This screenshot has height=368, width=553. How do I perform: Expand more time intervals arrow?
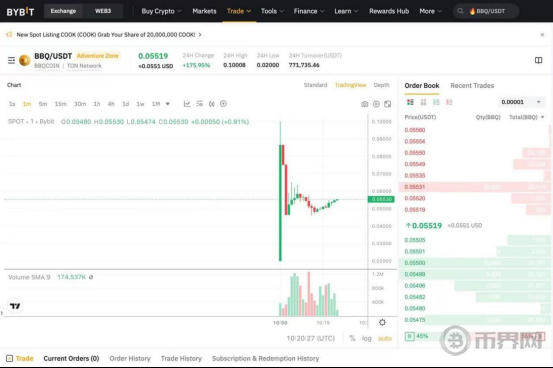168,104
